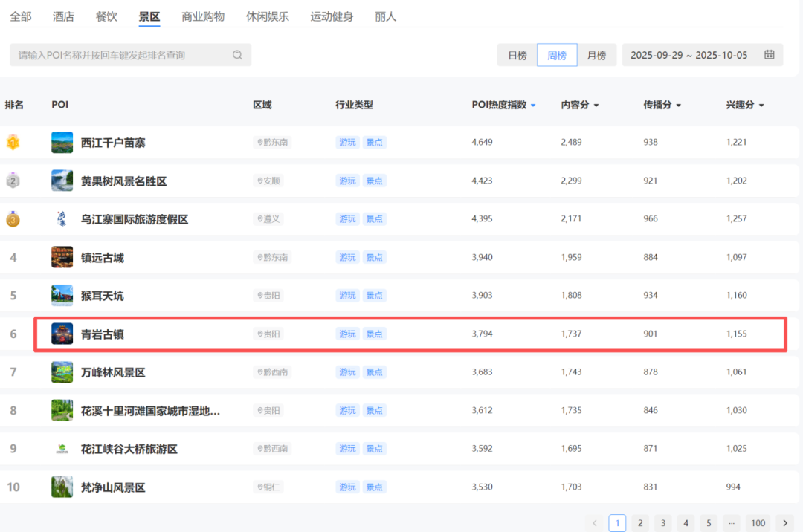The image size is (803, 532).
Task: Sort by 兴趣分 column arrow
Action: click(761, 106)
